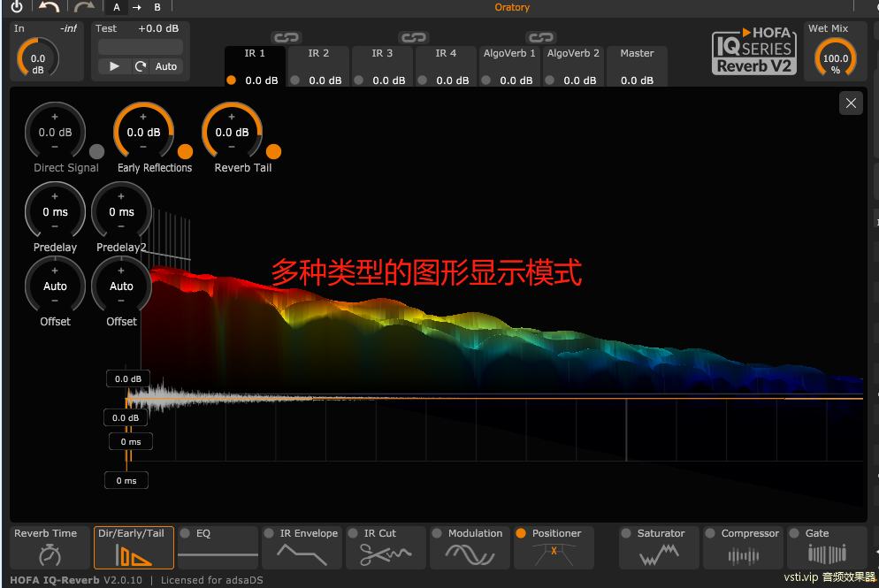Switch to the AlgoVerb 1 tab
Viewport: 879px width, 588px height.
click(509, 65)
